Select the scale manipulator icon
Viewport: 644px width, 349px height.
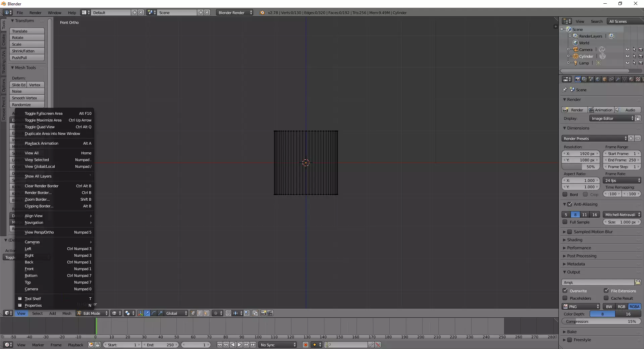(x=160, y=313)
